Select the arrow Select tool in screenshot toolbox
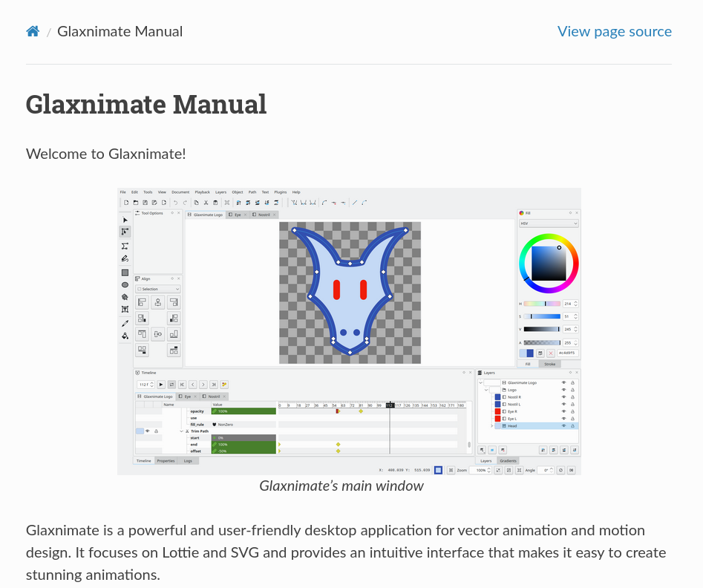 point(125,220)
